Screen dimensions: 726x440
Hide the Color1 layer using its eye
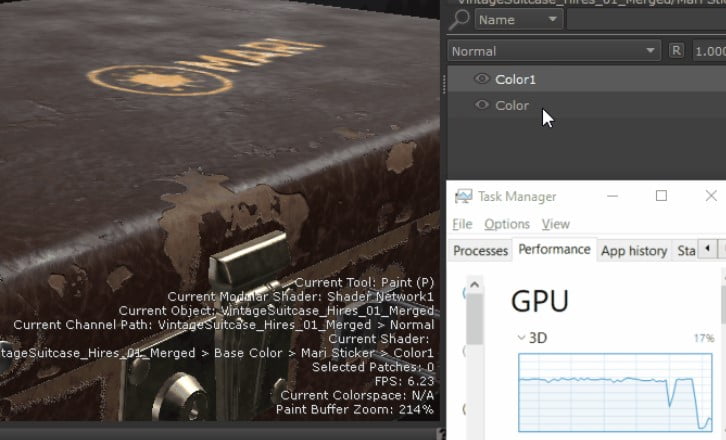click(481, 79)
